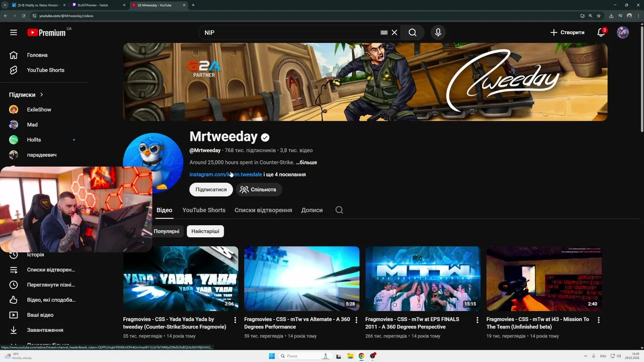Open options menu for EPS FINALS 2011 video
This screenshot has height=362, width=644.
click(x=477, y=320)
